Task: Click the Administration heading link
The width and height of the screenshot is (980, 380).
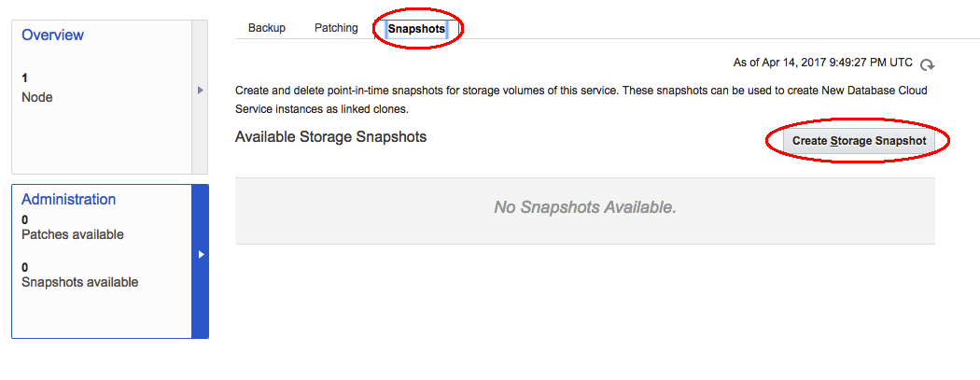Action: click(68, 199)
